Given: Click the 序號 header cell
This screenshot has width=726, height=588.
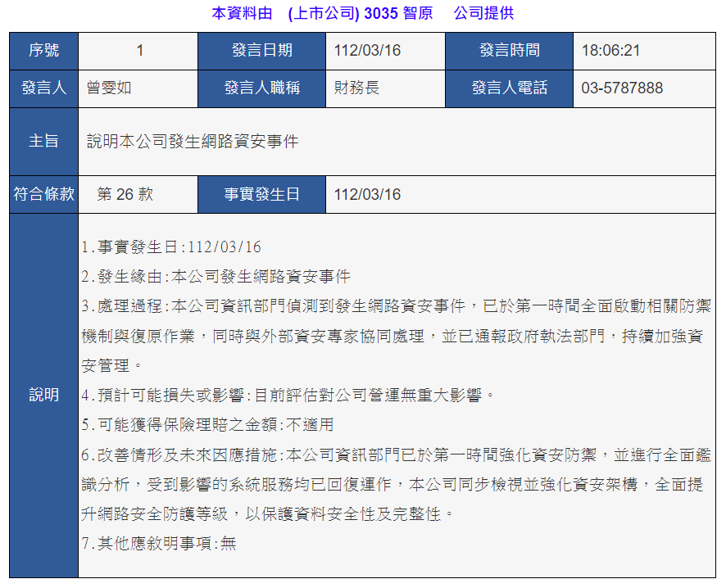Looking at the screenshot, I should tap(44, 51).
